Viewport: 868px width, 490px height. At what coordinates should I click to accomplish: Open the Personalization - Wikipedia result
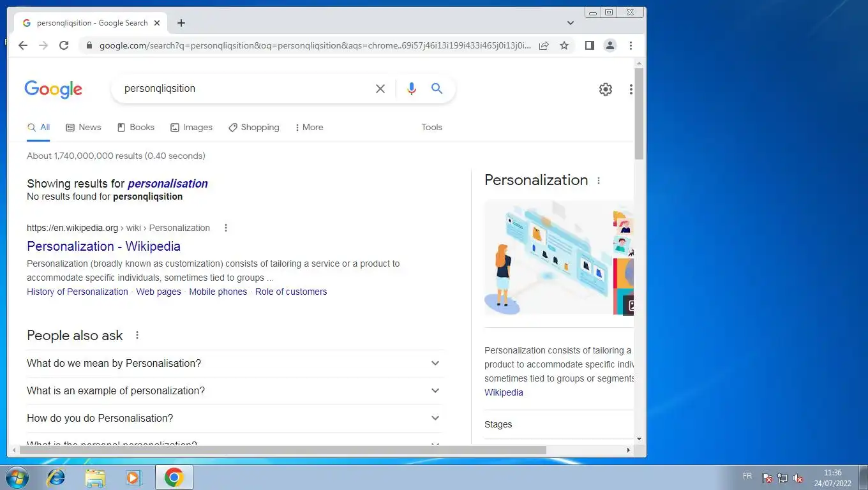(103, 246)
